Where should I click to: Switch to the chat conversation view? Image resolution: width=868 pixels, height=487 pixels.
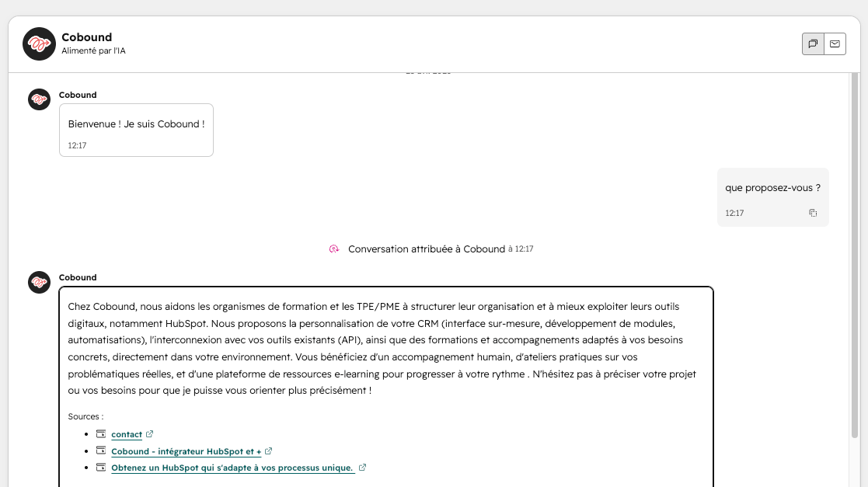[813, 44]
